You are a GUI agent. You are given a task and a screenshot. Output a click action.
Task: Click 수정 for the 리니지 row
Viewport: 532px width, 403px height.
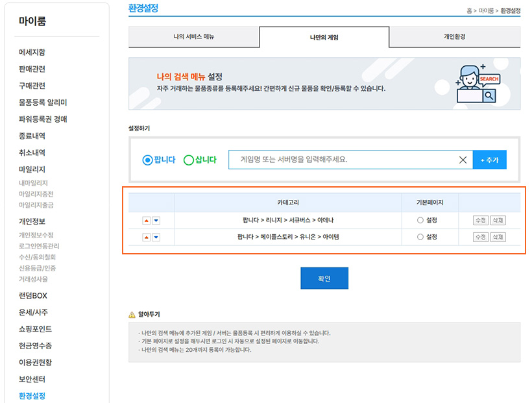pos(481,221)
